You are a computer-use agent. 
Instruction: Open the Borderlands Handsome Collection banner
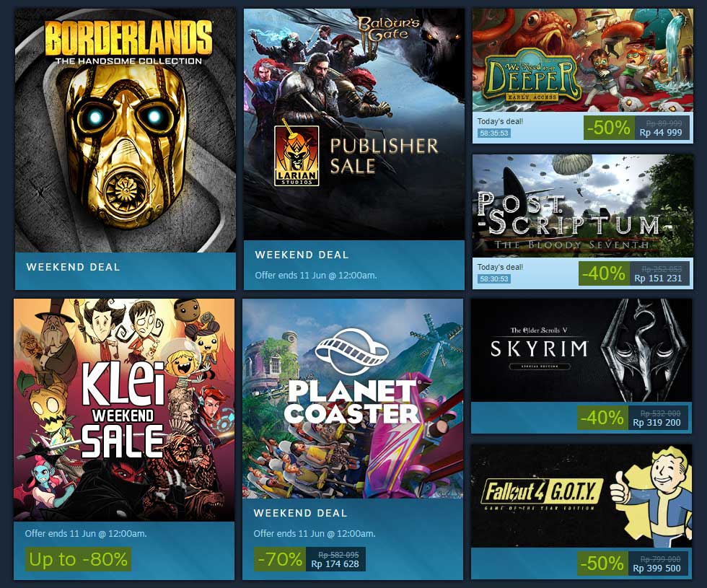click(126, 131)
